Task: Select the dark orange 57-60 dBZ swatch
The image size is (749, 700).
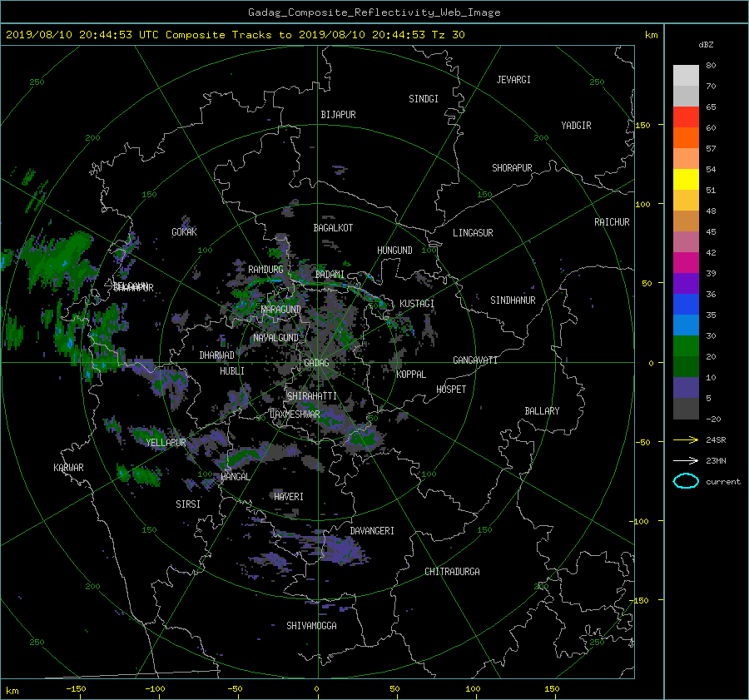Action: [x=686, y=138]
